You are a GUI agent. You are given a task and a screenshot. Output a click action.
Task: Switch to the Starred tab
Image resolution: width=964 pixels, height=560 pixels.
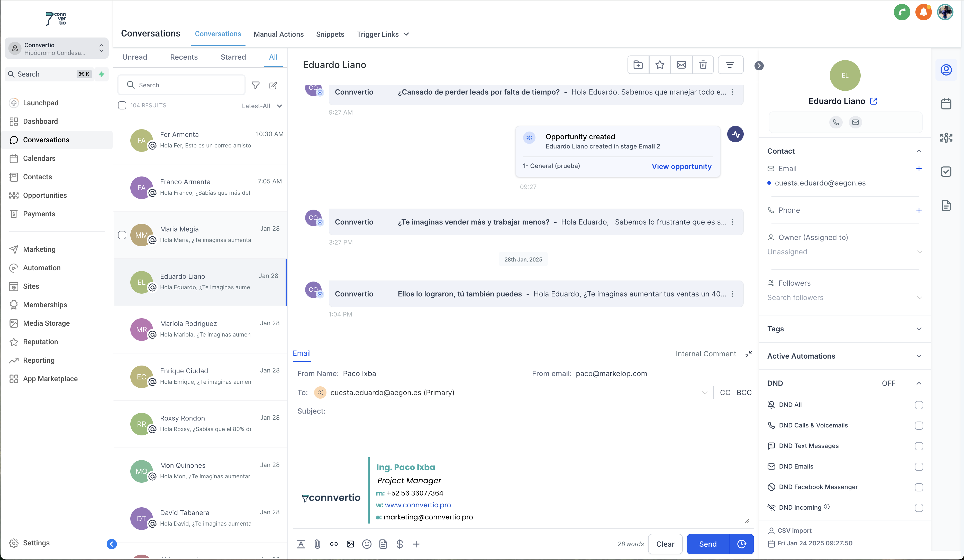[233, 57]
